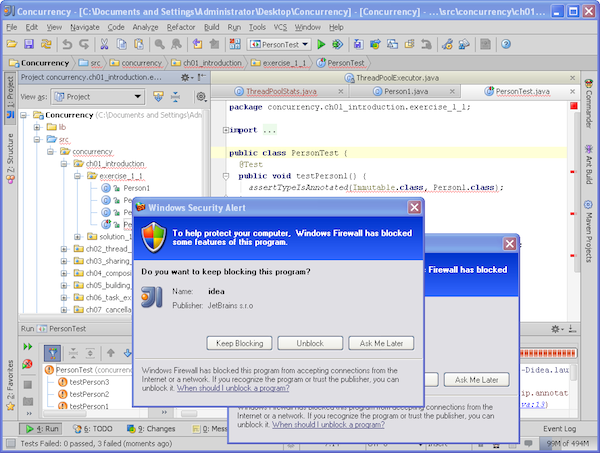Toggle the 2: Structure side tool window

(x=10, y=158)
